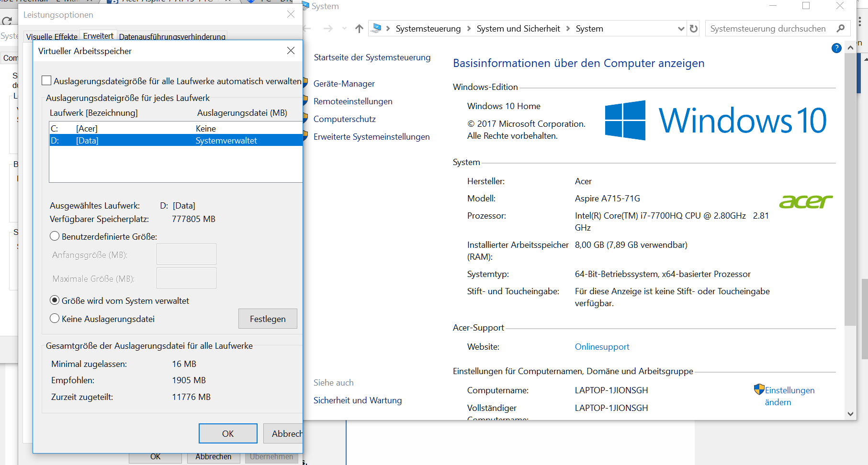Click the System window scrollbar down arrow

click(x=850, y=414)
